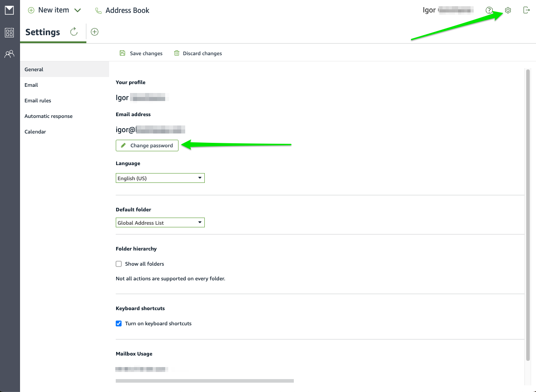Viewport: 536px width, 392px height.
Task: Uncheck Turn on keyboard shortcuts
Action: [119, 323]
